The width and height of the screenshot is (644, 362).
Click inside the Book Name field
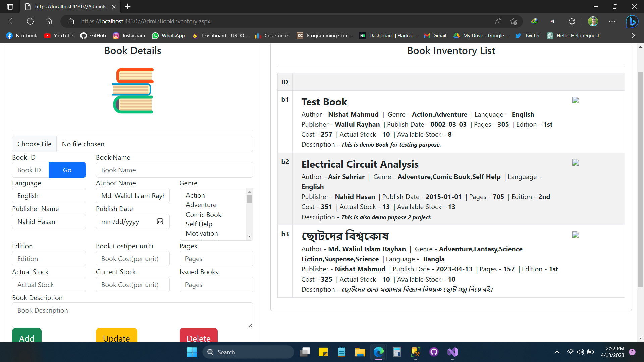[x=174, y=170]
